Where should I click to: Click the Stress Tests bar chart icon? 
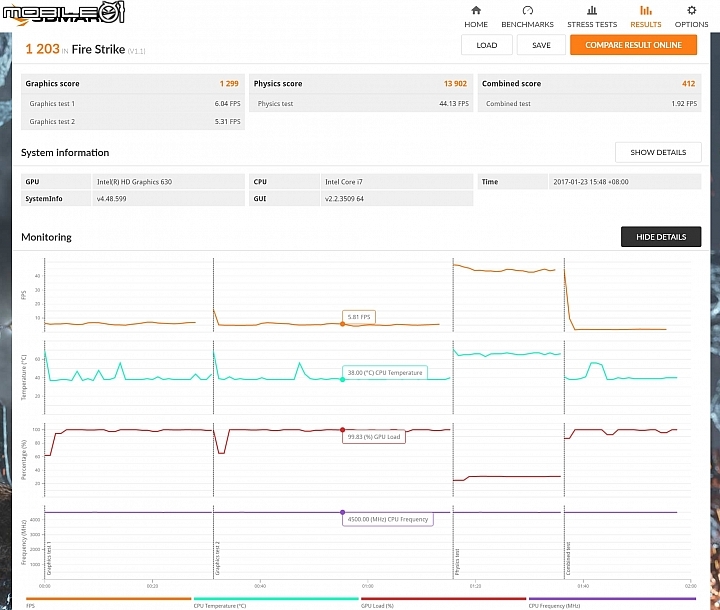592,10
